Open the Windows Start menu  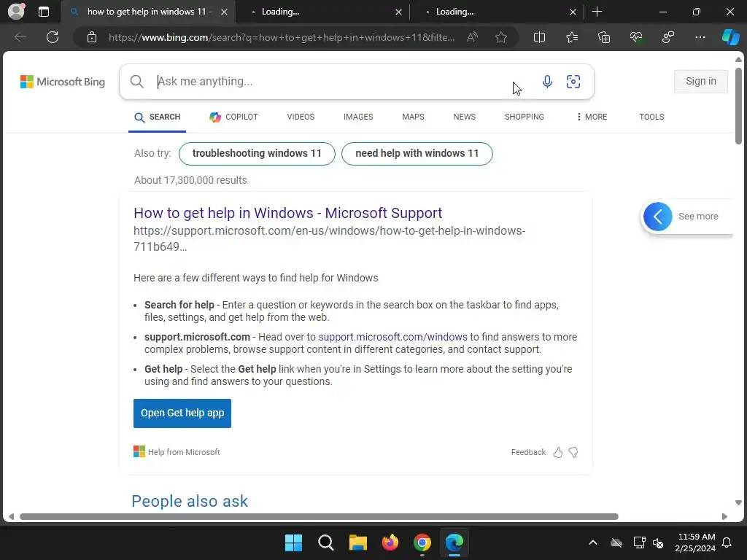[x=293, y=542]
